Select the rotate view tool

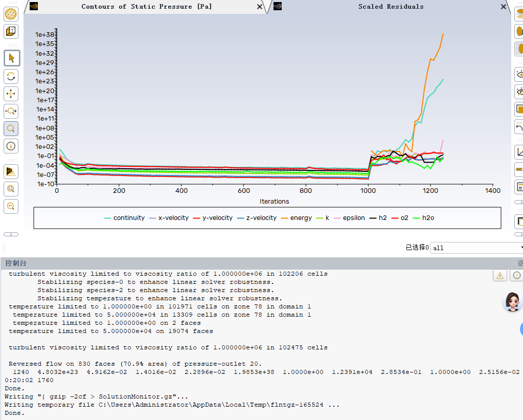pos(11,77)
